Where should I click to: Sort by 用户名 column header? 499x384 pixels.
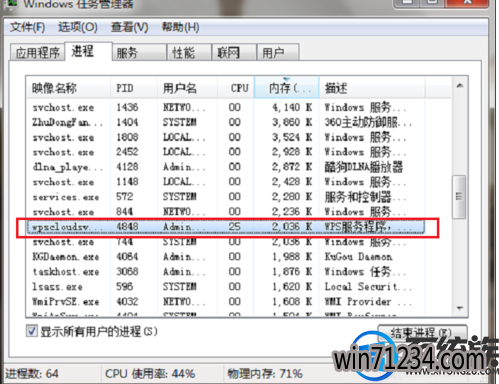pos(187,88)
